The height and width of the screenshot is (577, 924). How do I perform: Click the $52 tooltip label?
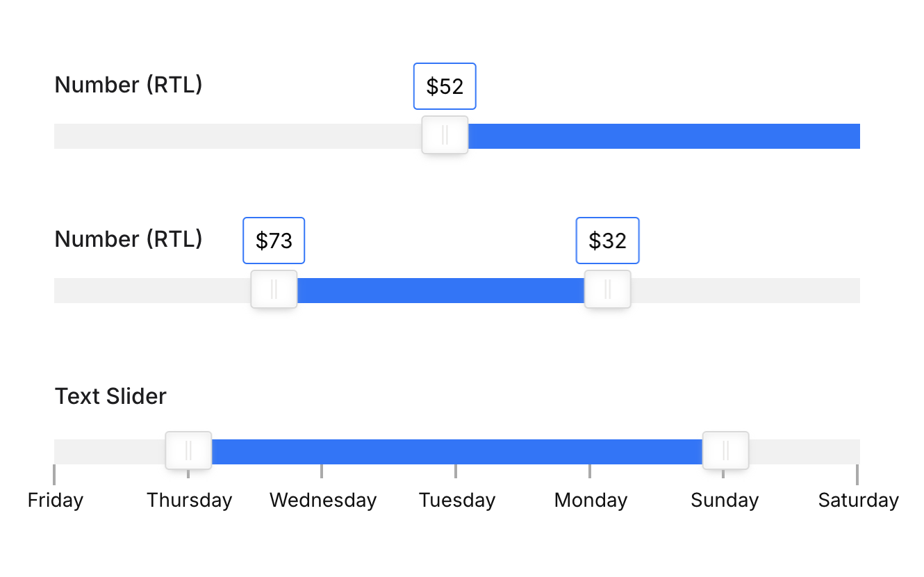coord(445,86)
